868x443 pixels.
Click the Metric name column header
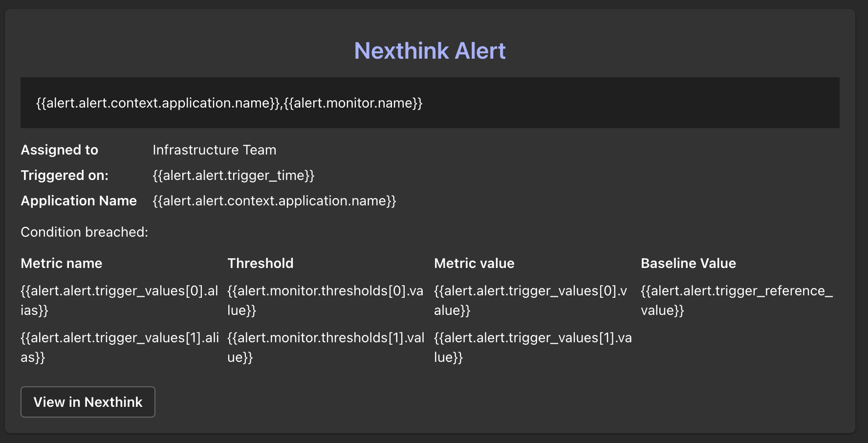click(x=62, y=263)
